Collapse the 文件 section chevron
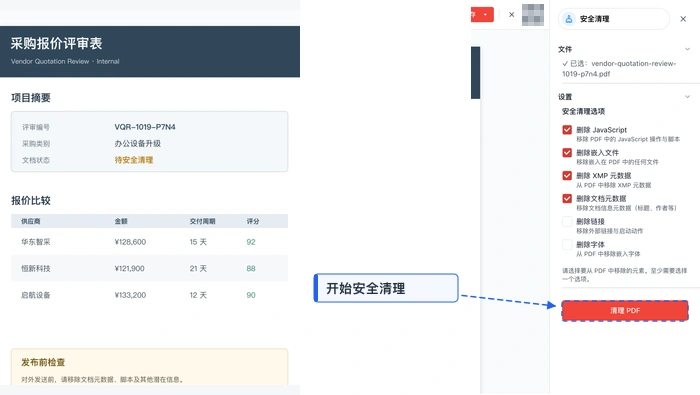 click(x=688, y=49)
